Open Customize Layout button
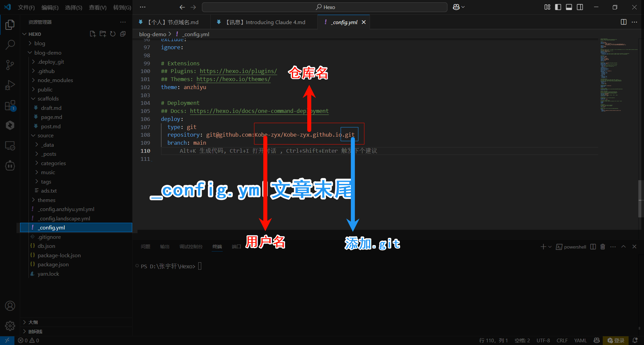The width and height of the screenshot is (644, 345). (x=547, y=7)
